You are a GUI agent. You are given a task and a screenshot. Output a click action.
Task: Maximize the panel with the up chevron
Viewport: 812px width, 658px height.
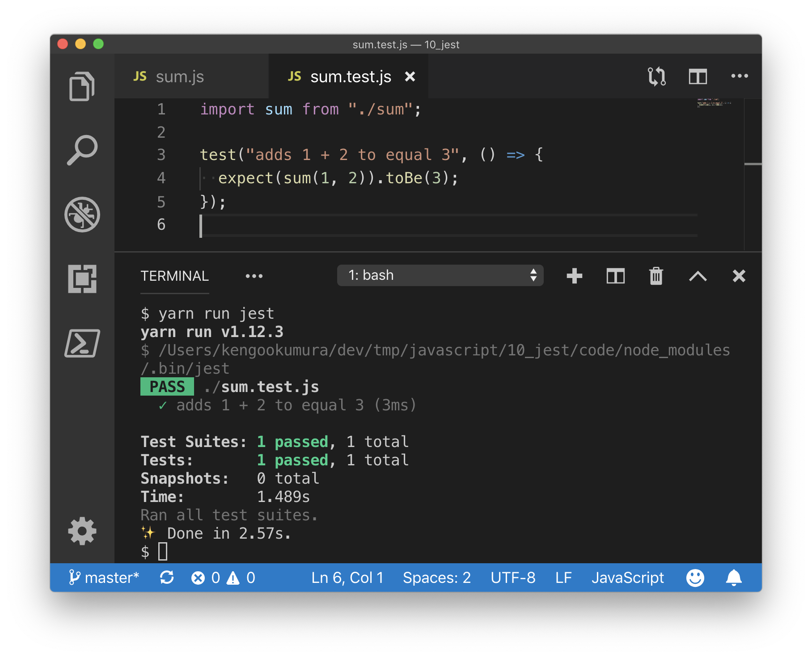pos(698,276)
